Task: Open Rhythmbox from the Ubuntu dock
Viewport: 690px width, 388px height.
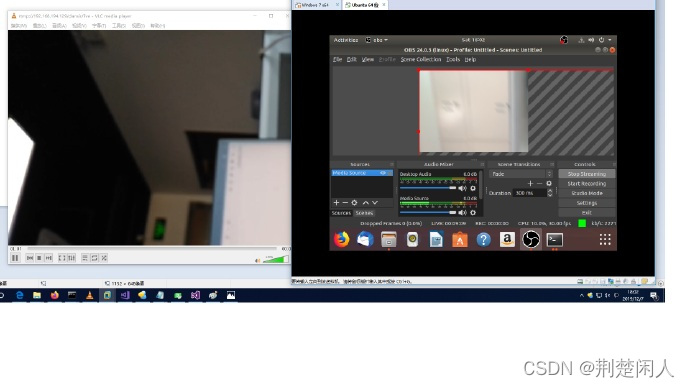Action: (412, 240)
